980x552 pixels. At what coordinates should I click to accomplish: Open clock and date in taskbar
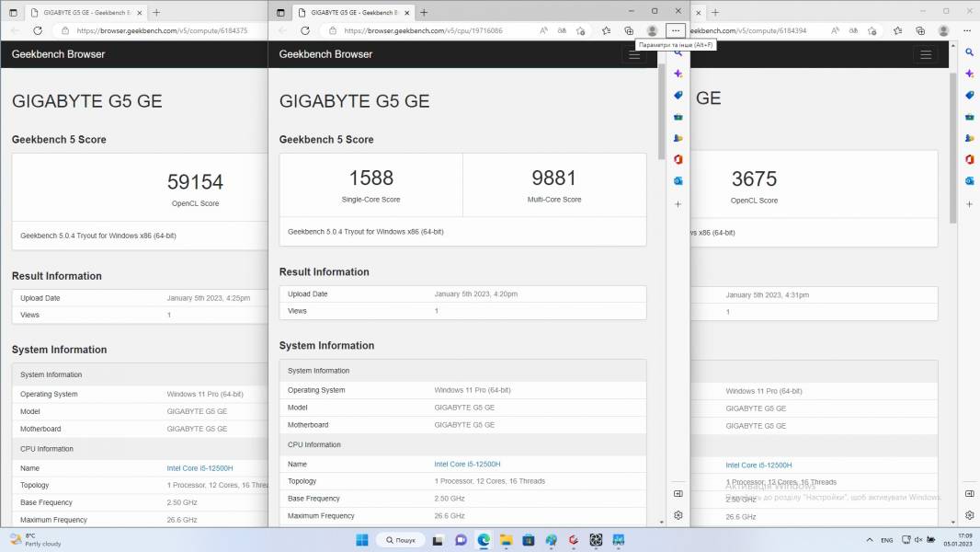(958, 540)
